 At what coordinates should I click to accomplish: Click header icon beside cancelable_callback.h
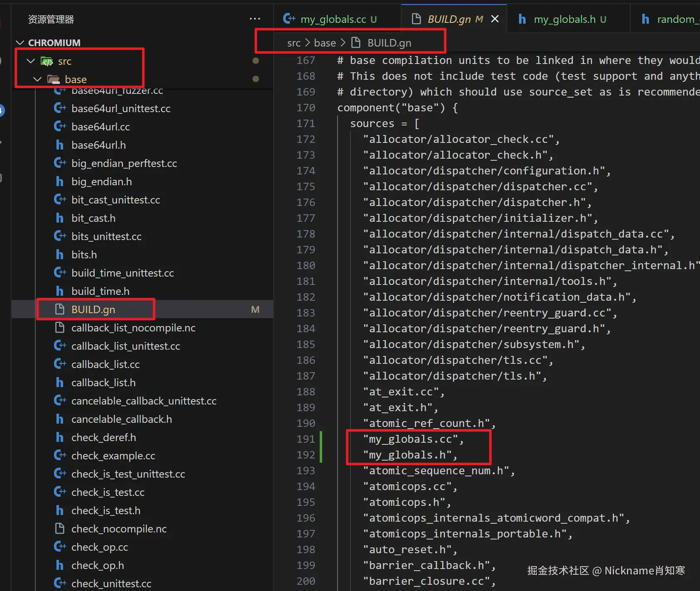(x=60, y=419)
